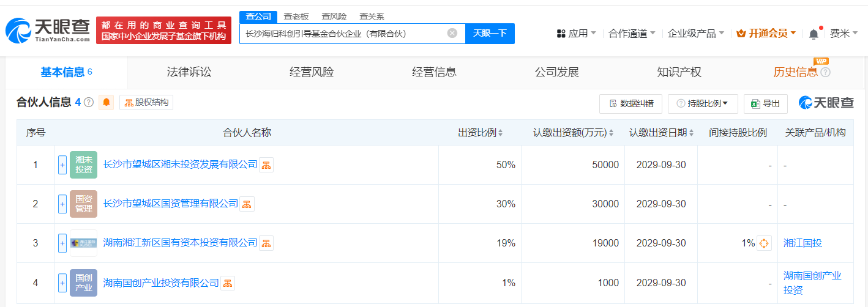The image size is (868, 307).
Task: Click the orange bell alert icon beside 合伙人信息
Action: [107, 103]
